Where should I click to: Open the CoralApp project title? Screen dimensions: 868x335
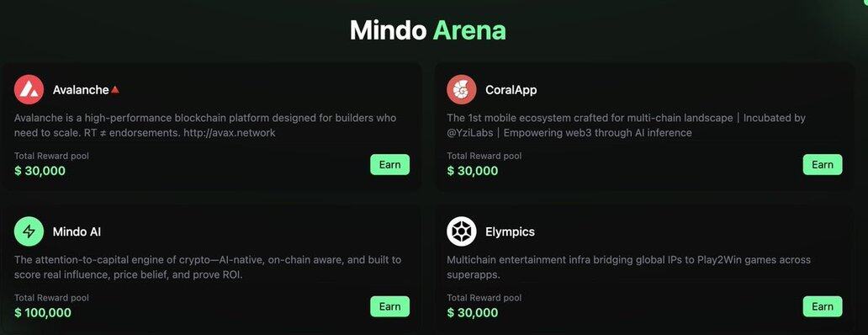click(511, 90)
